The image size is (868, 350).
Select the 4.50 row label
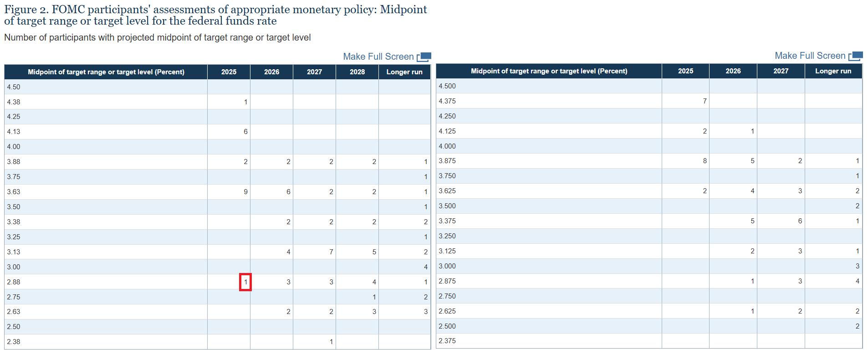[14, 87]
